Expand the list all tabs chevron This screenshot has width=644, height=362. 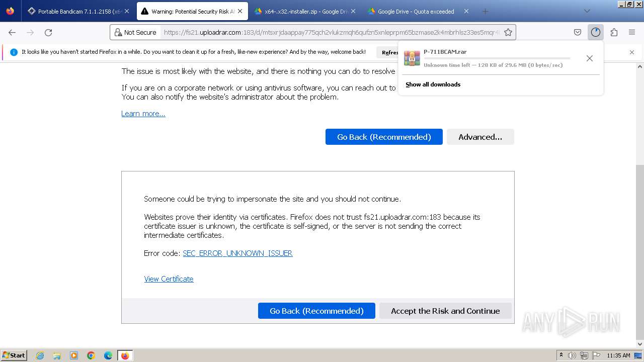pos(587,11)
